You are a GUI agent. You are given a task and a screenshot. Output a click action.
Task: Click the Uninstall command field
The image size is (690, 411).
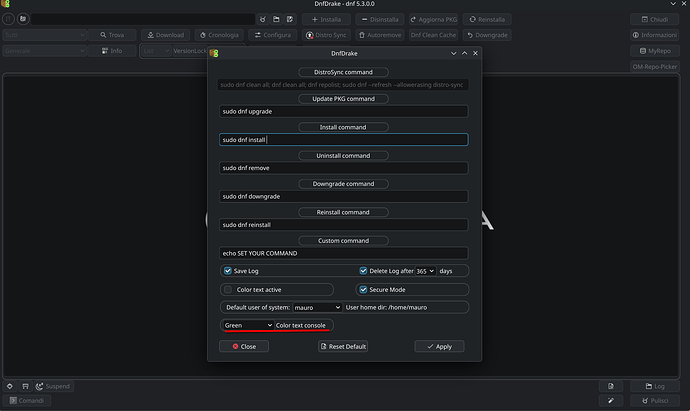pos(344,168)
